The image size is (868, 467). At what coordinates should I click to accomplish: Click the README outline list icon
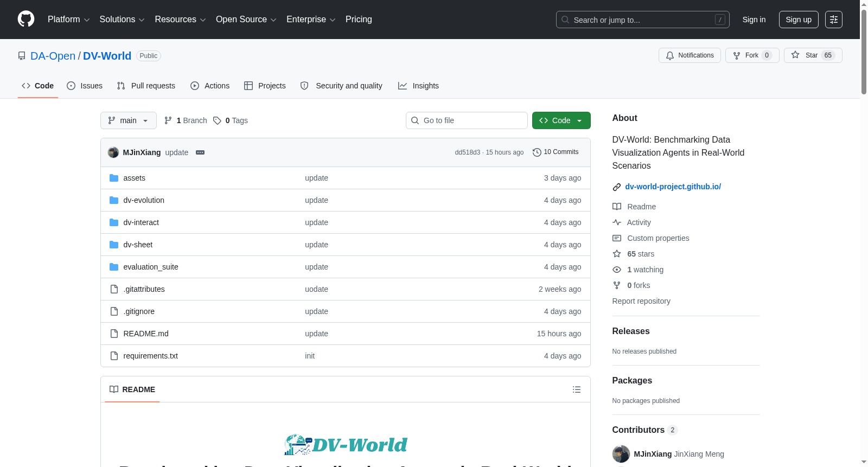click(577, 389)
